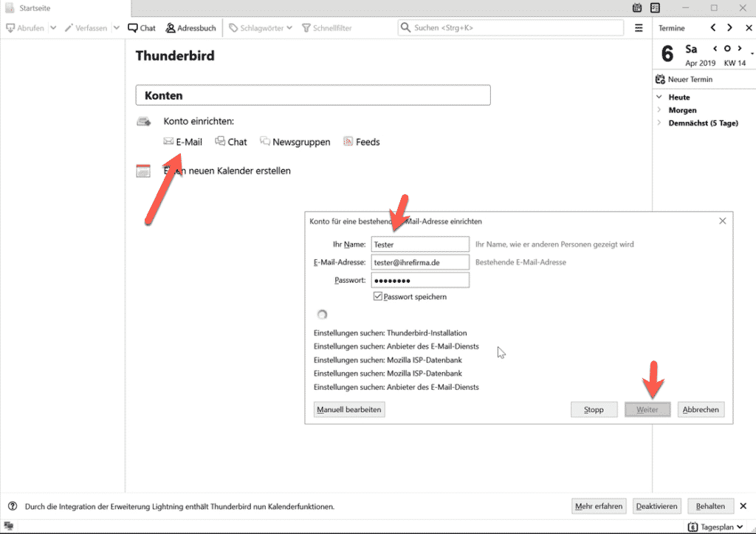This screenshot has height=534, width=756.
Task: Click Behalten in notification bar
Action: click(710, 506)
